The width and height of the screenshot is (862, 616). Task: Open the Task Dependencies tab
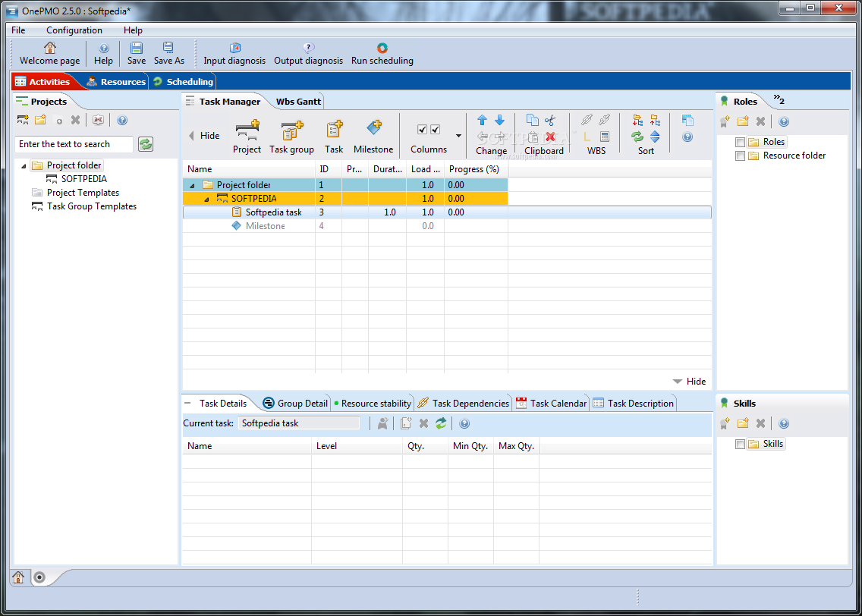[x=464, y=404]
